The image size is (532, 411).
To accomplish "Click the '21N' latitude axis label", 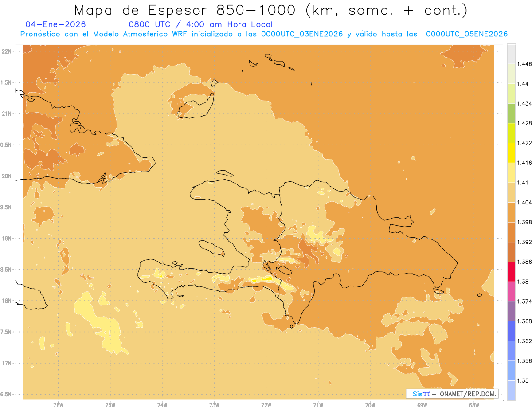I will [7, 114].
